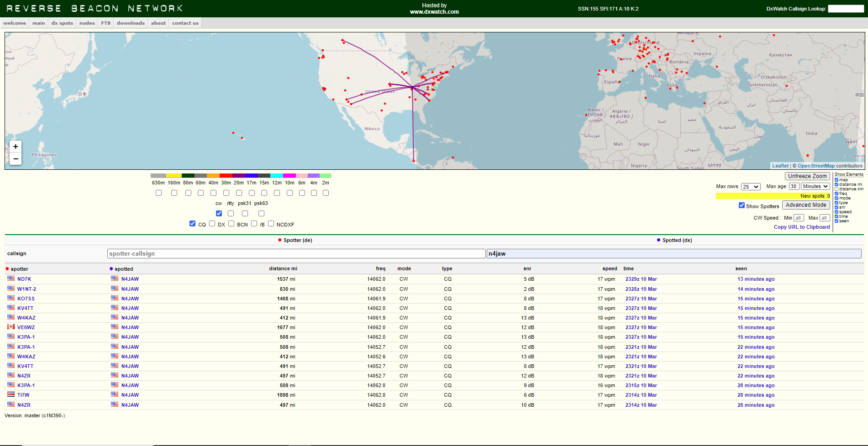Click the US flag beside spotter ND7K

point(11,278)
